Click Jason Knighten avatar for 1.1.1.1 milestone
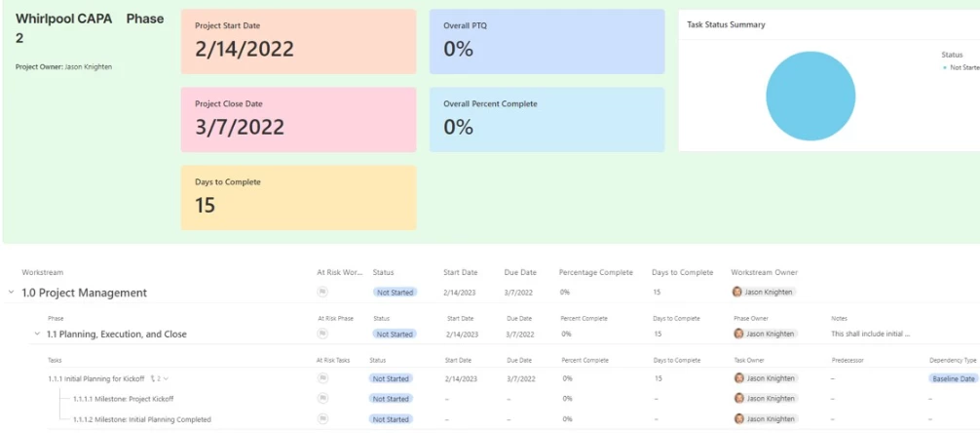 click(x=738, y=399)
